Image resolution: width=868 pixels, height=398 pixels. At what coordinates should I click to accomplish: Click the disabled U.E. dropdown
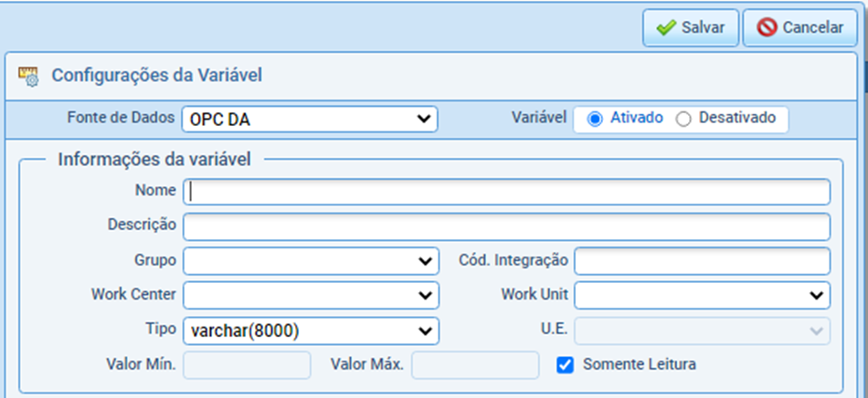702,330
